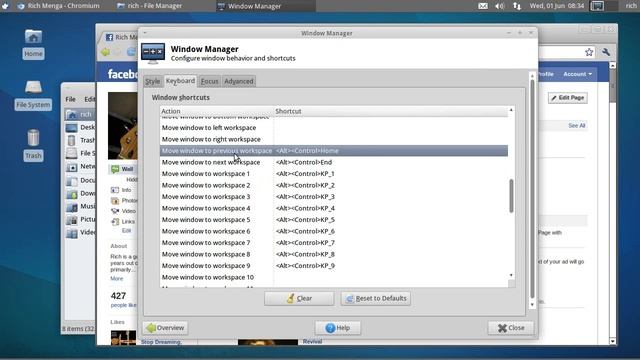Screen dimensions: 640x360
Task: Select 'Move window to previous workspace' row
Action: click(334, 151)
